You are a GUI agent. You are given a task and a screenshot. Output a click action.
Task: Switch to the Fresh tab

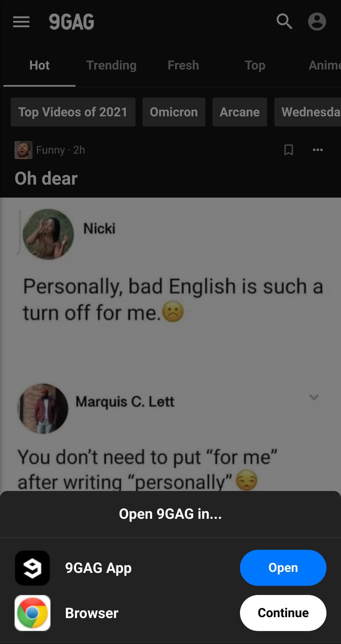pyautogui.click(x=183, y=65)
